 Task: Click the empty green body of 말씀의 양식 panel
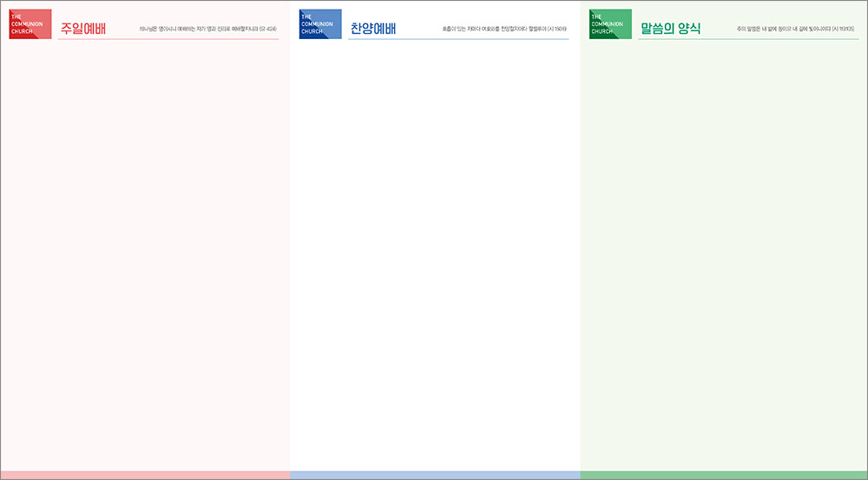coord(724,252)
